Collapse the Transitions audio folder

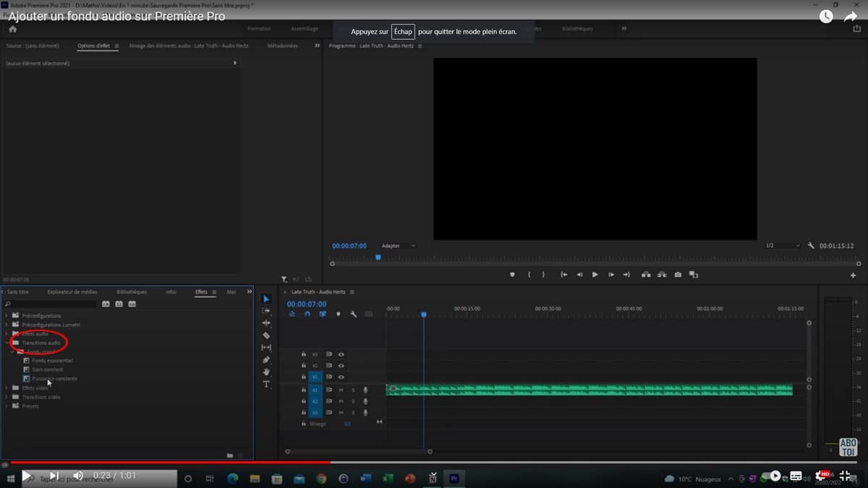point(7,343)
